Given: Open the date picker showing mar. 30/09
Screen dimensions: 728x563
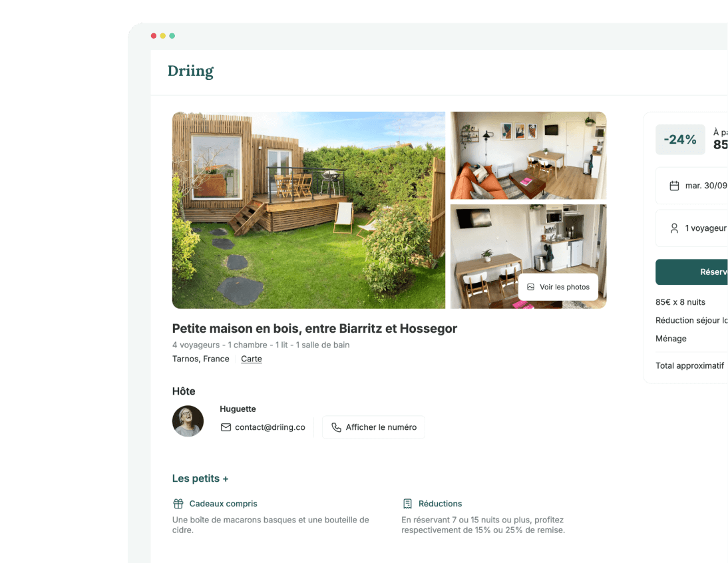Looking at the screenshot, I should [x=692, y=186].
